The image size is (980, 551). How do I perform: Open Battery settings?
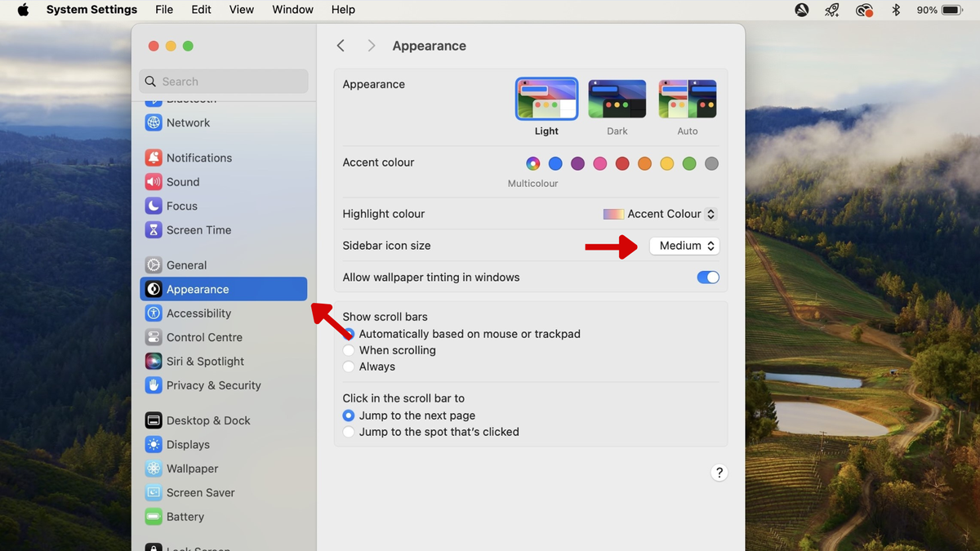click(x=185, y=517)
